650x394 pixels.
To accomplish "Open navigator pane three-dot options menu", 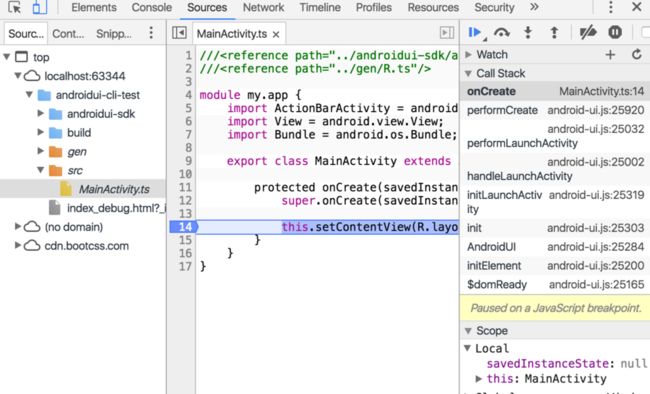I will [151, 33].
